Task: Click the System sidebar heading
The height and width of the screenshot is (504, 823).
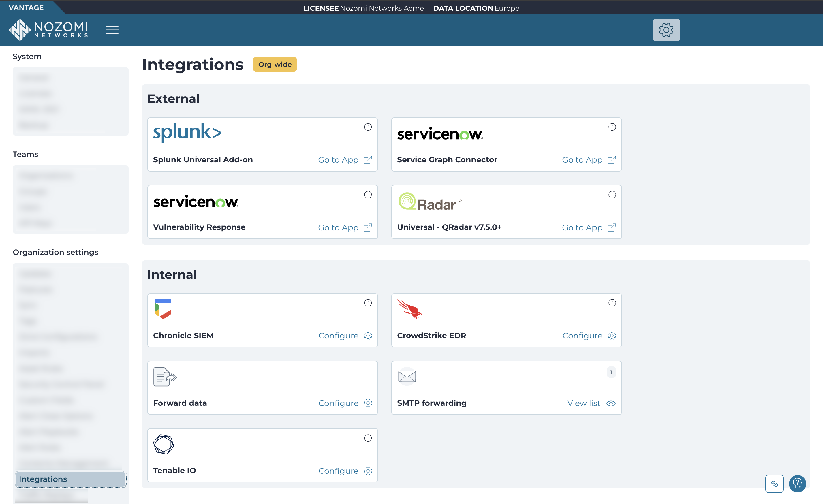Action: click(27, 57)
